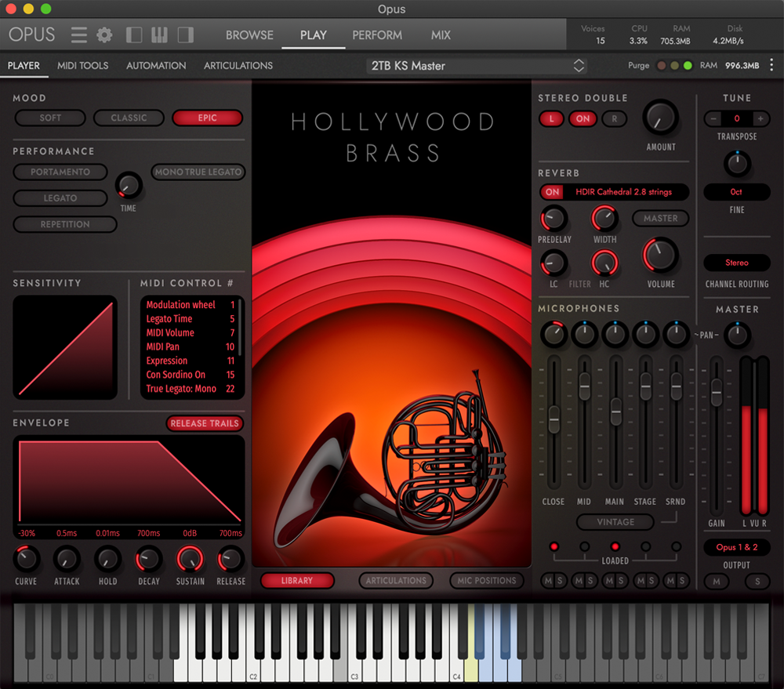Open the Opus 1 & 2 output dropdown
The width and height of the screenshot is (784, 689).
pyautogui.click(x=736, y=547)
